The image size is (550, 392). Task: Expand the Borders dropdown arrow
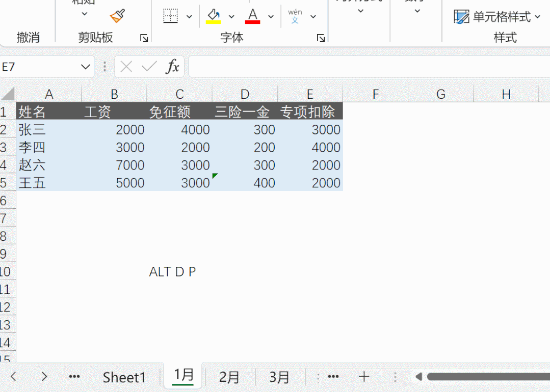click(x=189, y=16)
